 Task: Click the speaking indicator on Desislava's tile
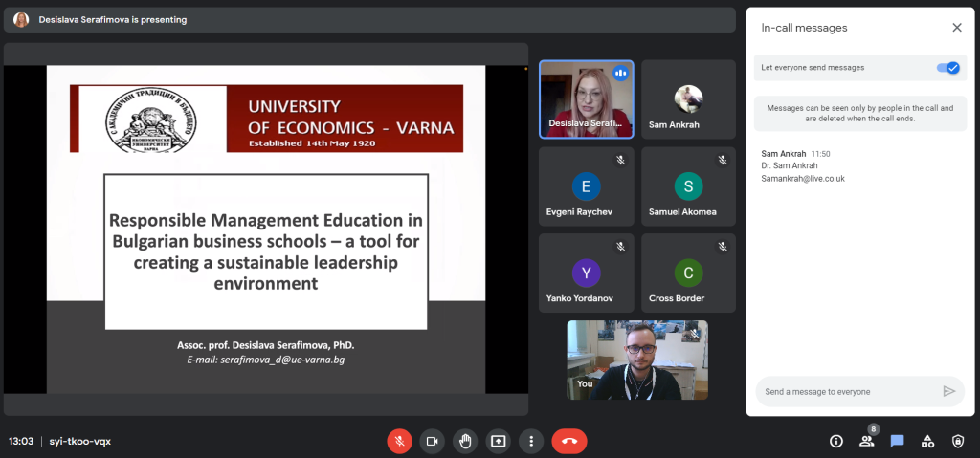620,73
